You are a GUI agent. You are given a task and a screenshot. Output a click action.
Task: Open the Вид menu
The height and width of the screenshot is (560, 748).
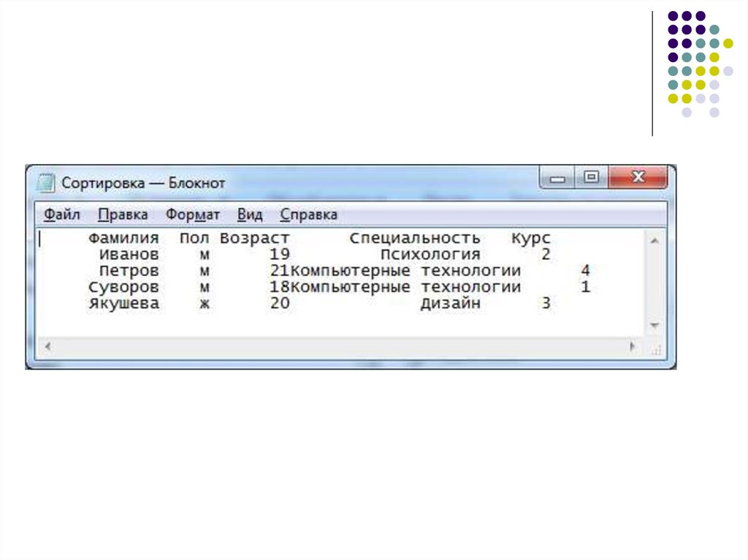tap(250, 215)
